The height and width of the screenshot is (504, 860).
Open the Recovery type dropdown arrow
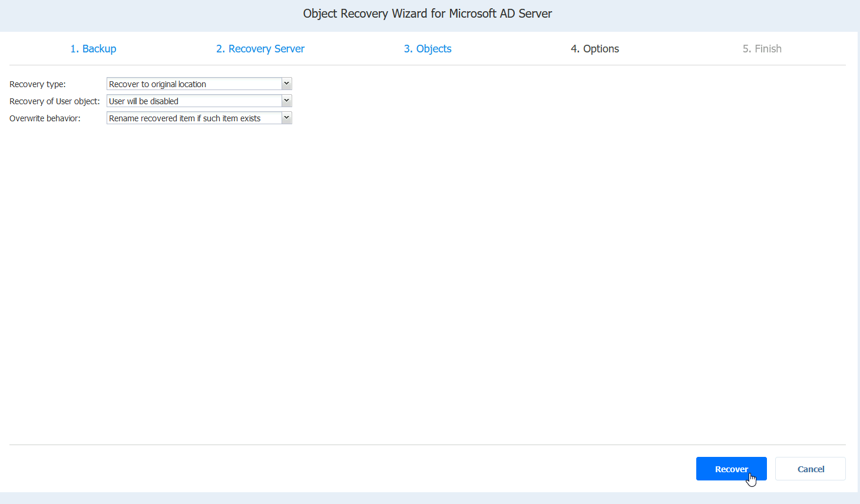pyautogui.click(x=286, y=84)
